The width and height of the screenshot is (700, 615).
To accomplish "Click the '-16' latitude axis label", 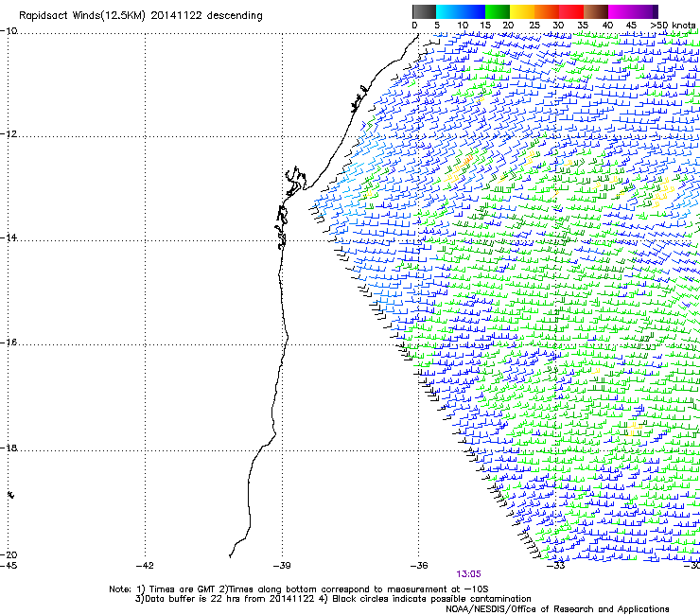I will point(9,343).
